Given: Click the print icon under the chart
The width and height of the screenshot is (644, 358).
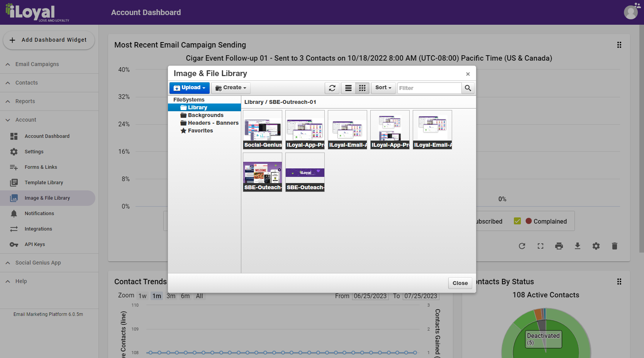Looking at the screenshot, I should click(x=559, y=246).
